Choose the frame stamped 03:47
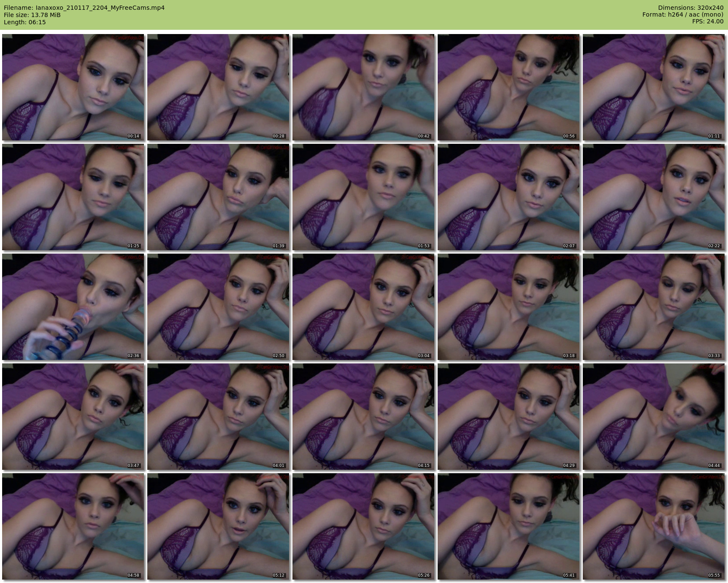Screen dimensions: 728x583 pos(73,417)
